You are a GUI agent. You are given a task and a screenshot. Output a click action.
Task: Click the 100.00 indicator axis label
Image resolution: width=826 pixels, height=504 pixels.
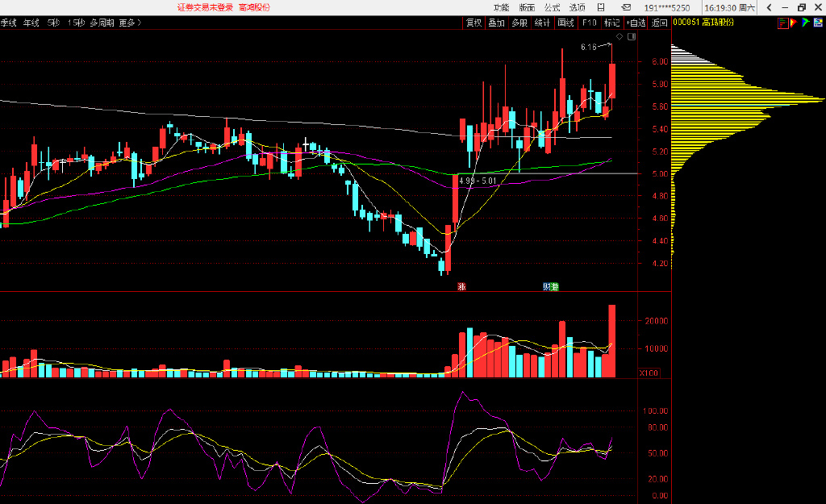point(656,410)
